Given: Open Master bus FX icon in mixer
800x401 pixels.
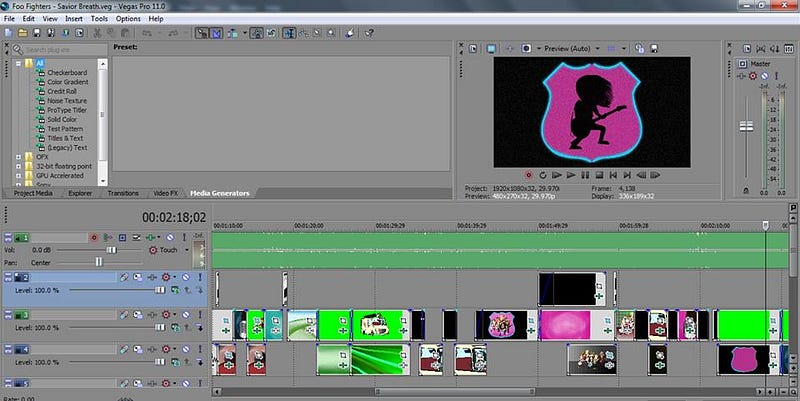Looking at the screenshot, I should tap(742, 76).
